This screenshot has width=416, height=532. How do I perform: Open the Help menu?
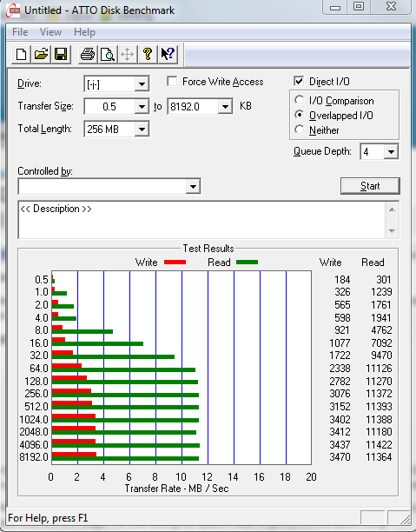pyautogui.click(x=84, y=32)
